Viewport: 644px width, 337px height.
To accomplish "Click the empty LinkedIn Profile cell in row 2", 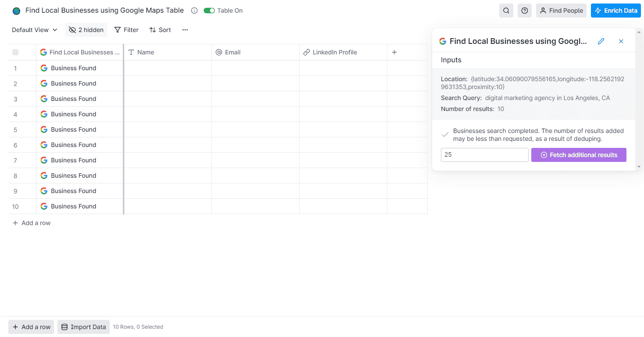I will (343, 83).
